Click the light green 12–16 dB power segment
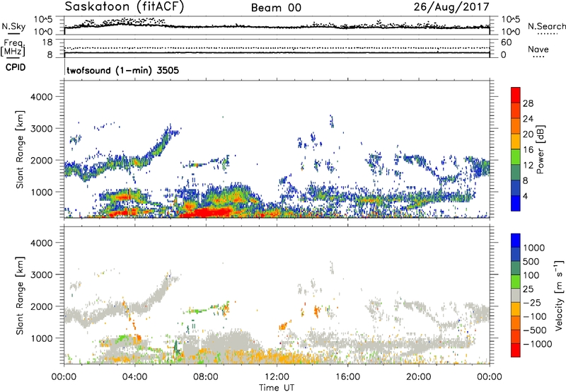The width and height of the screenshot is (566, 392). (516, 157)
